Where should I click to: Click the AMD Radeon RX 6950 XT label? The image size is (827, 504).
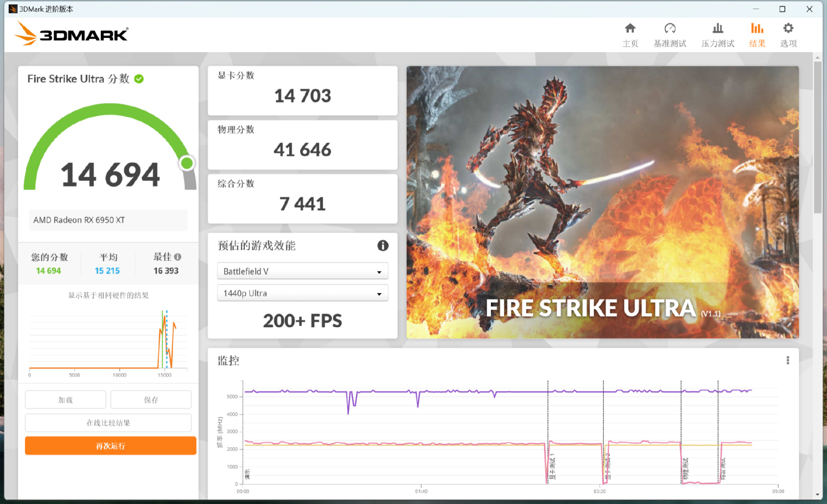pyautogui.click(x=79, y=220)
